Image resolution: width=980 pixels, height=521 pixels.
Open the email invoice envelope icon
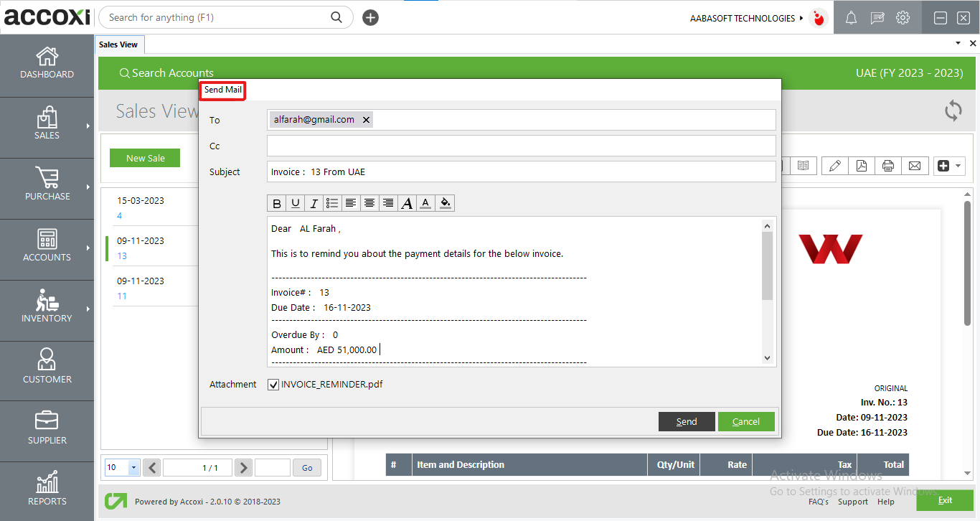click(x=915, y=165)
